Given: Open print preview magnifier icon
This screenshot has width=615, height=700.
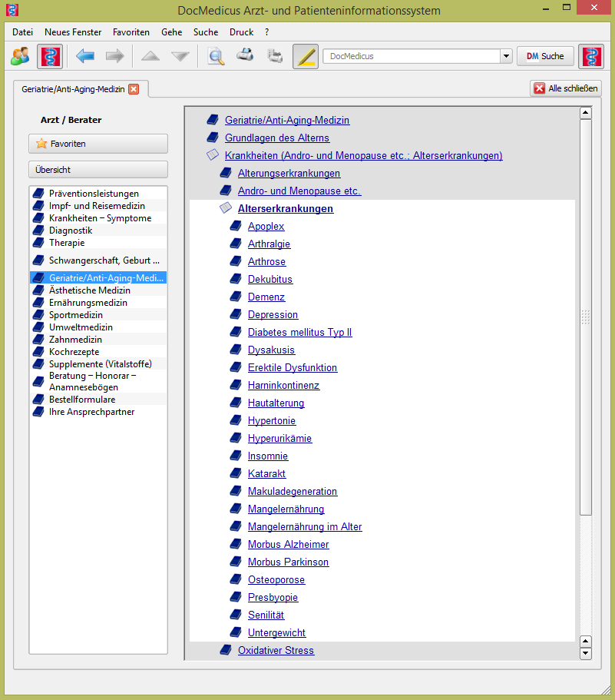Looking at the screenshot, I should click(217, 56).
